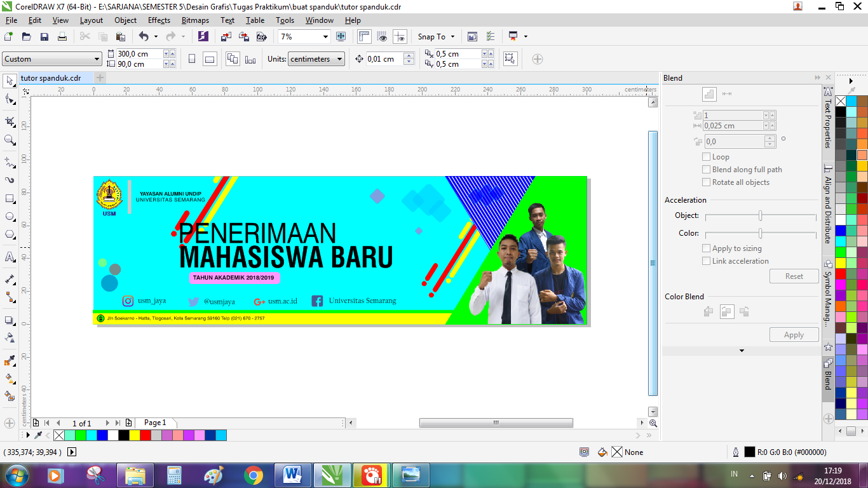Image resolution: width=868 pixels, height=488 pixels.
Task: Open the zoom level dropdown showing 7%
Action: (325, 36)
